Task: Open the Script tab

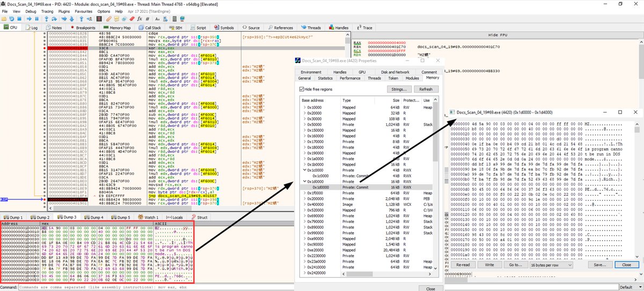Action: [x=197, y=27]
